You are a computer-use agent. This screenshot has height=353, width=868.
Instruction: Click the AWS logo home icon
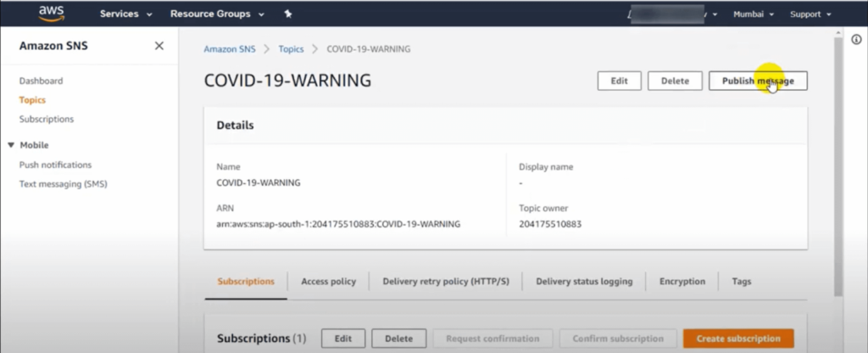(51, 14)
